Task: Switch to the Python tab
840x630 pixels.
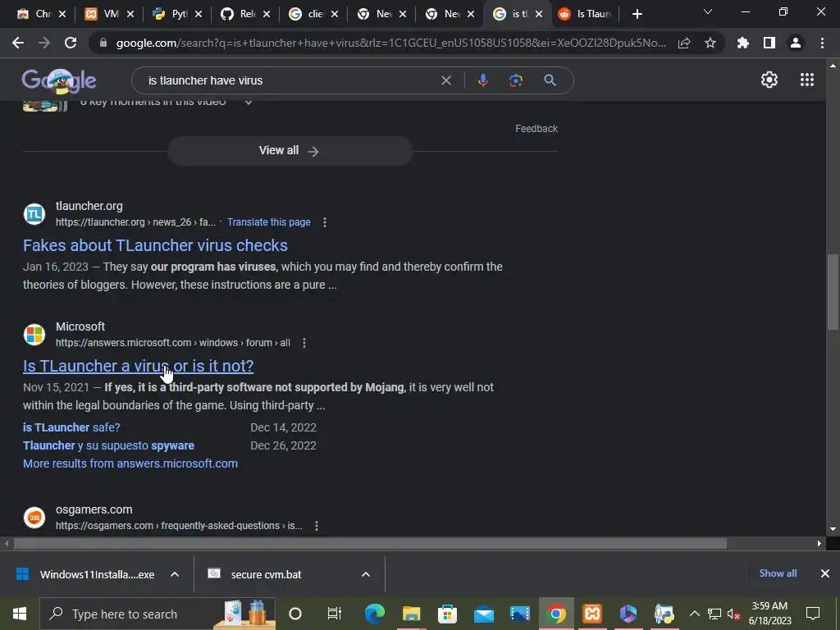Action: click(x=177, y=14)
